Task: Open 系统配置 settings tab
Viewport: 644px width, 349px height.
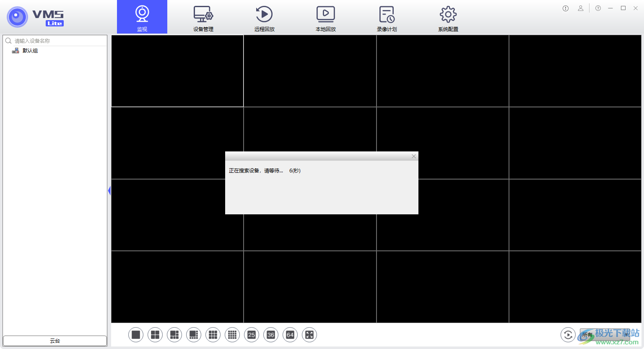Action: coord(448,18)
